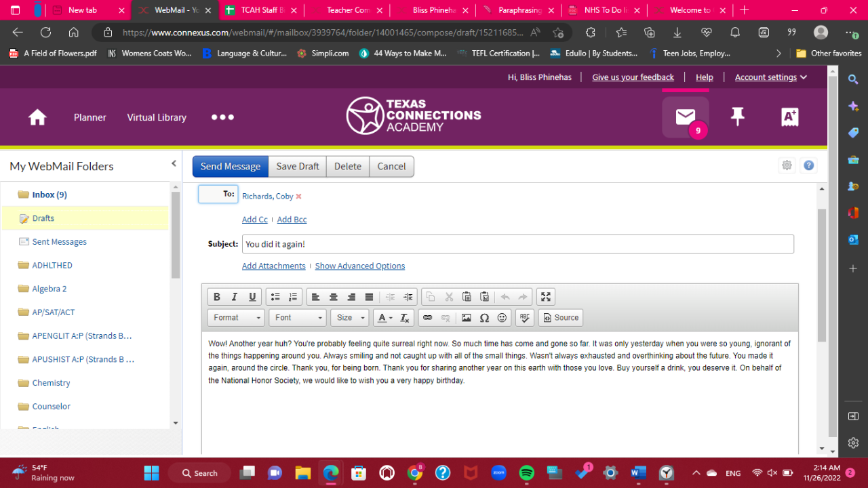Click the Subject input field
This screenshot has width=868, height=488.
[x=518, y=244]
